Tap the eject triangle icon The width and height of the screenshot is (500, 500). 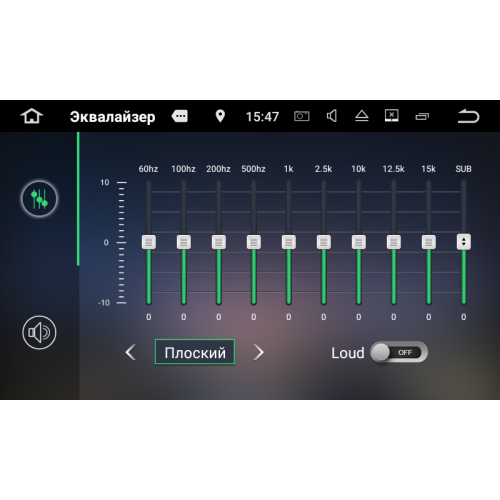pos(362,116)
